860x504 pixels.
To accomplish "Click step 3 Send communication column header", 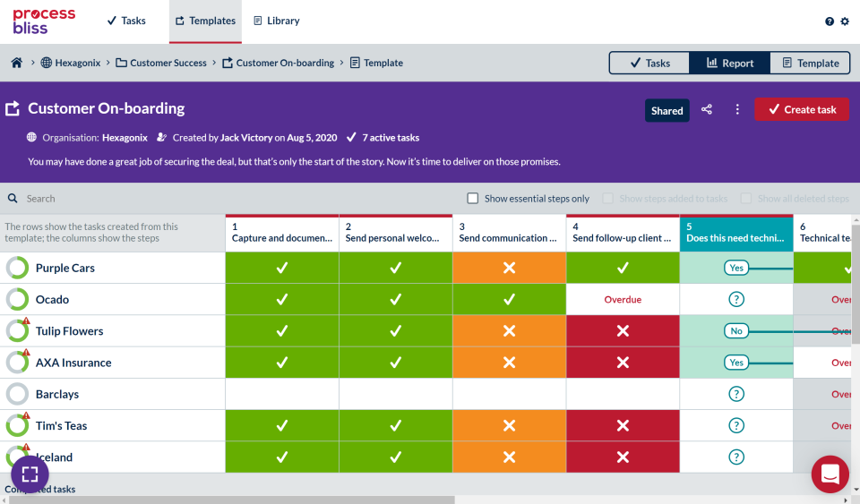I will pos(509,233).
